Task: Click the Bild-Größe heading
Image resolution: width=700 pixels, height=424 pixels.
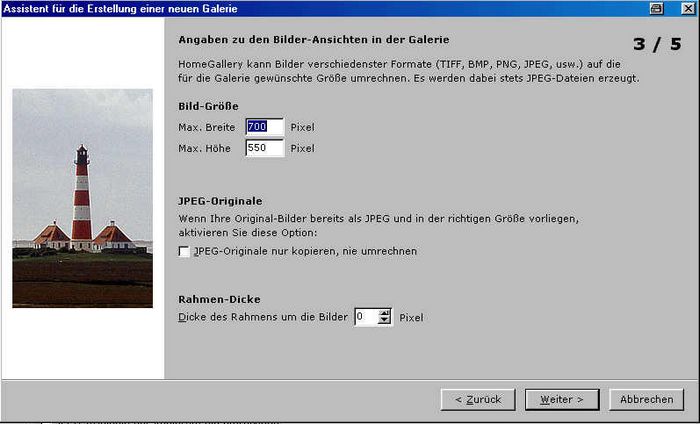Action: tap(208, 106)
